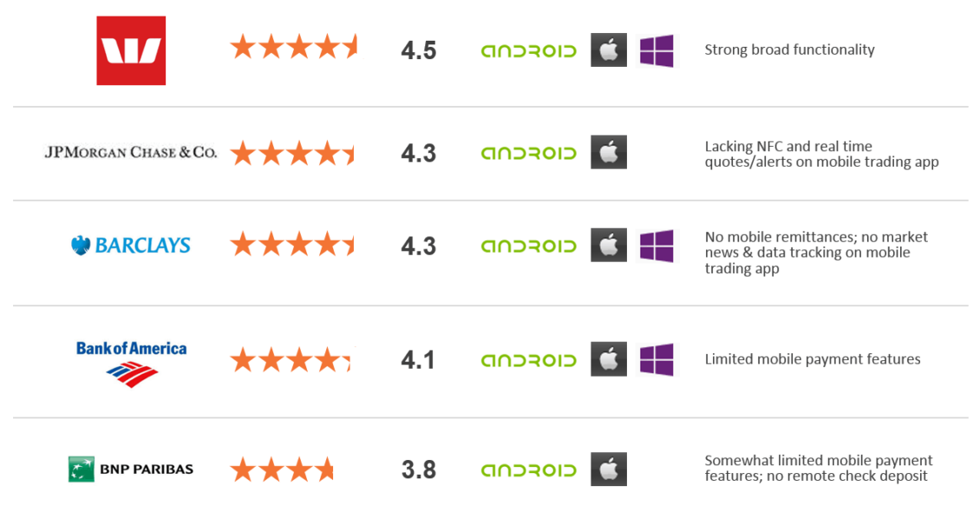Click the 4.1 score for Bank of America

click(418, 359)
